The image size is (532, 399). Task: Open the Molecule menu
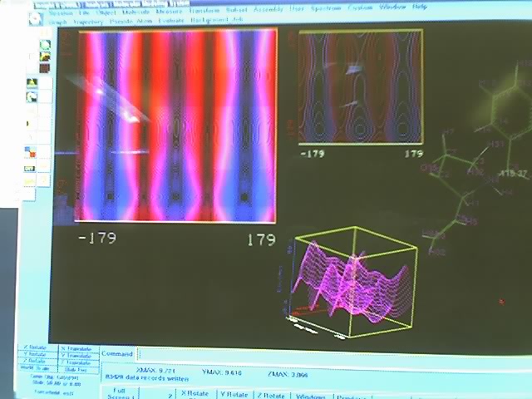135,12
